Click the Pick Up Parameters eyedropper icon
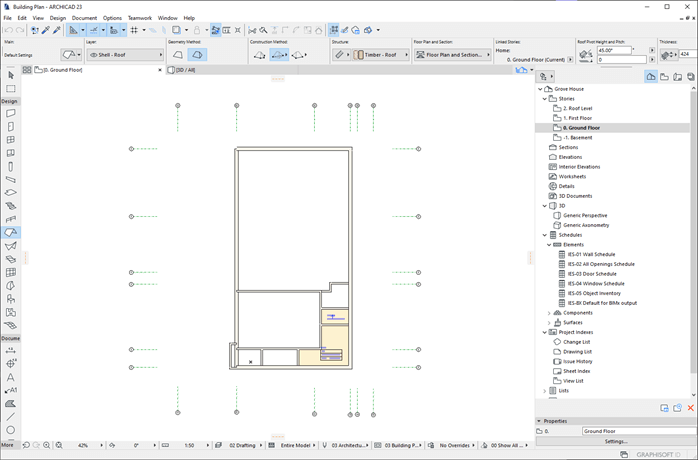 coord(46,30)
